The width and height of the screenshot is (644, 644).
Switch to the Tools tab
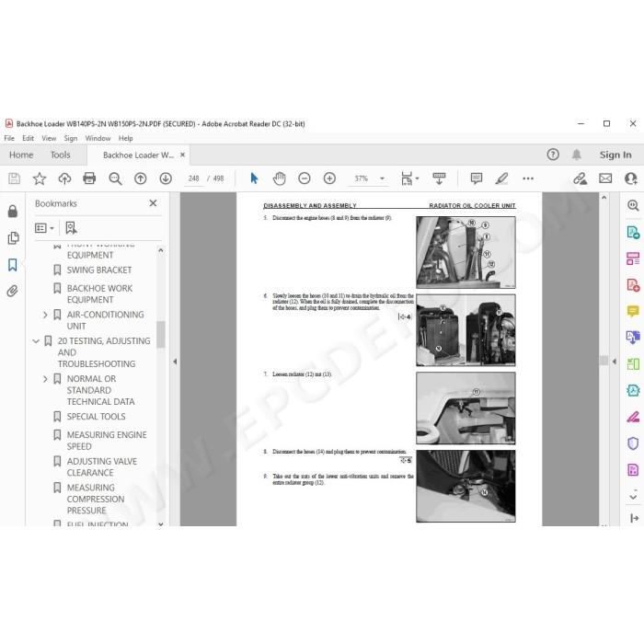coord(61,155)
